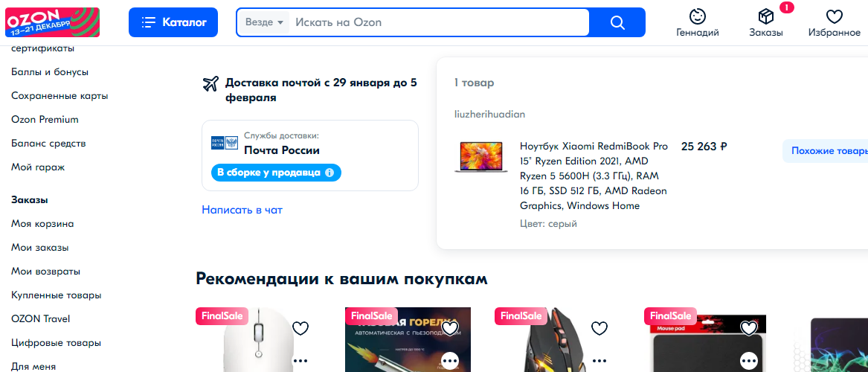Open Моя корзина in sidebar
Screen dimensions: 868x372
tap(42, 224)
